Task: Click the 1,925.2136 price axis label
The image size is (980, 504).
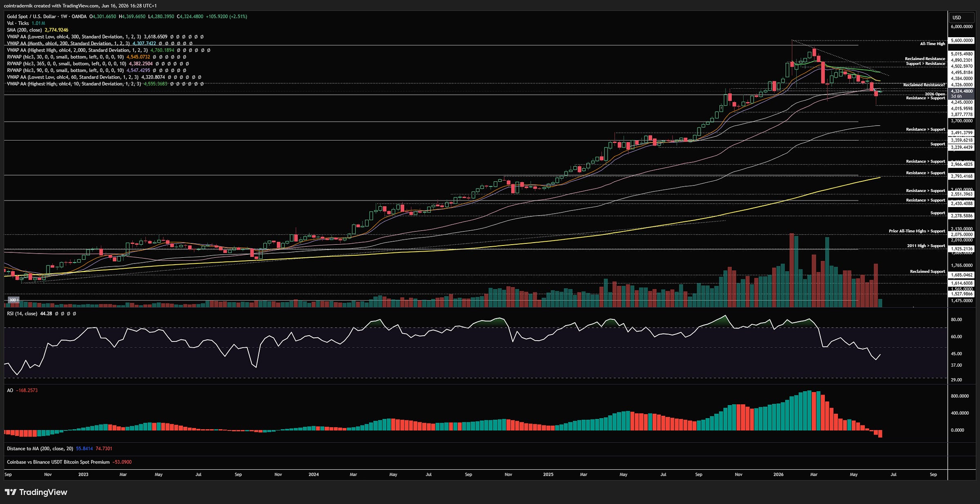Action: pos(962,249)
